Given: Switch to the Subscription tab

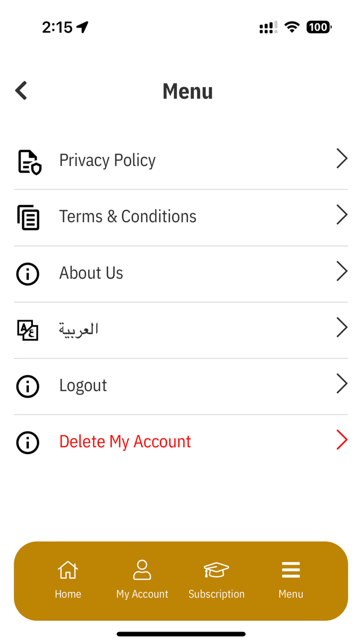Looking at the screenshot, I should [x=216, y=580].
